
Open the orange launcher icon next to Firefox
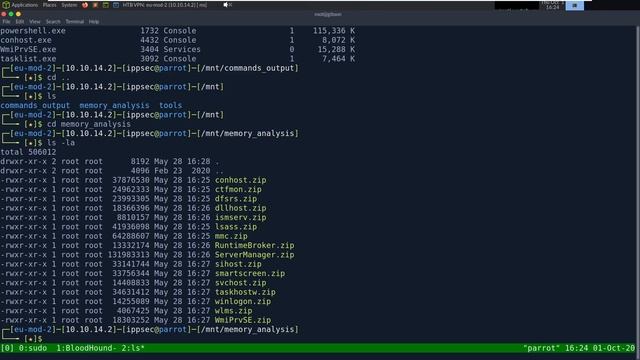[x=95, y=5]
